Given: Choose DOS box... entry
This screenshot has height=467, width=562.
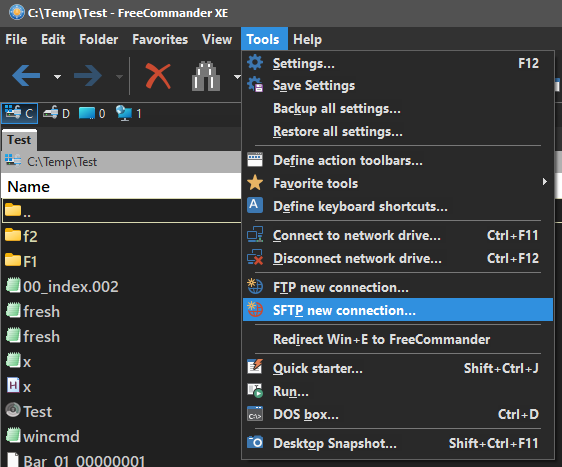Looking at the screenshot, I should click(398, 414).
